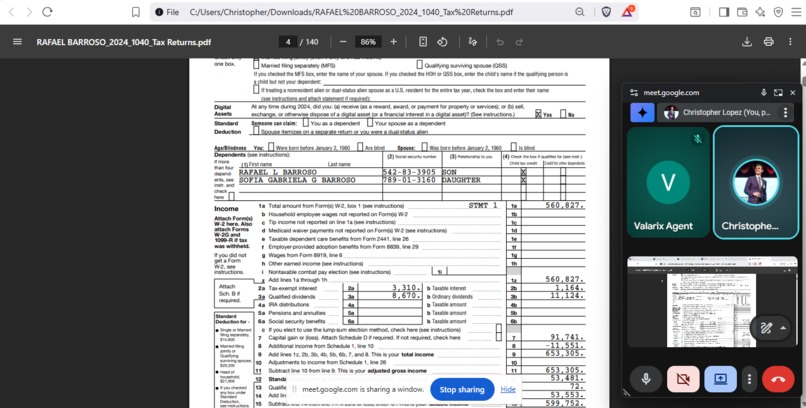The height and width of the screenshot is (408, 806).
Task: Check Your spouse as a dependent box
Action: point(370,123)
